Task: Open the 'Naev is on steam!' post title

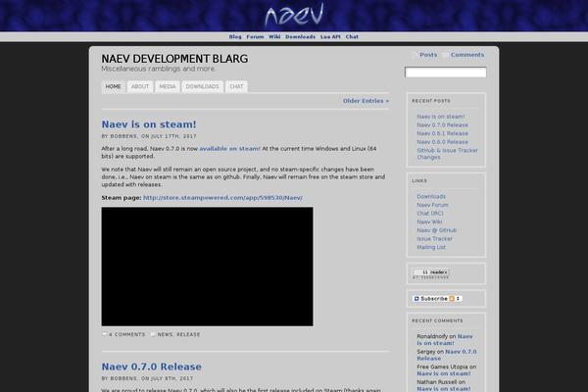Action: click(149, 124)
